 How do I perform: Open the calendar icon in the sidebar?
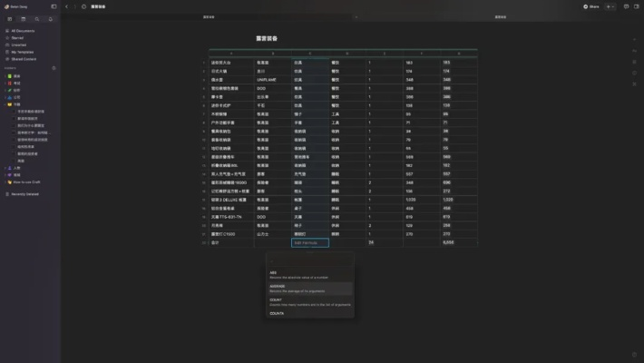[23, 18]
